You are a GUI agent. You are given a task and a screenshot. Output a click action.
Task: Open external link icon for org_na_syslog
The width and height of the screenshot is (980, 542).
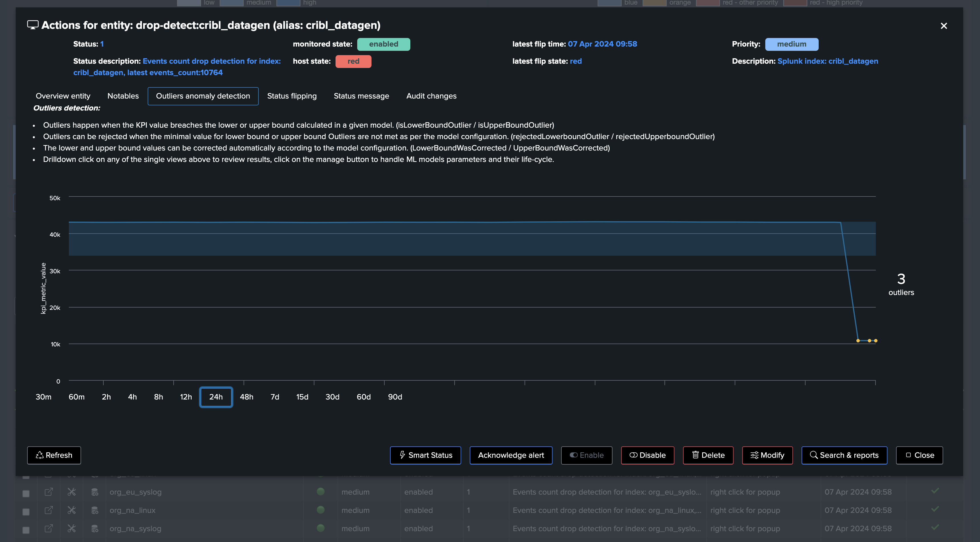point(49,528)
